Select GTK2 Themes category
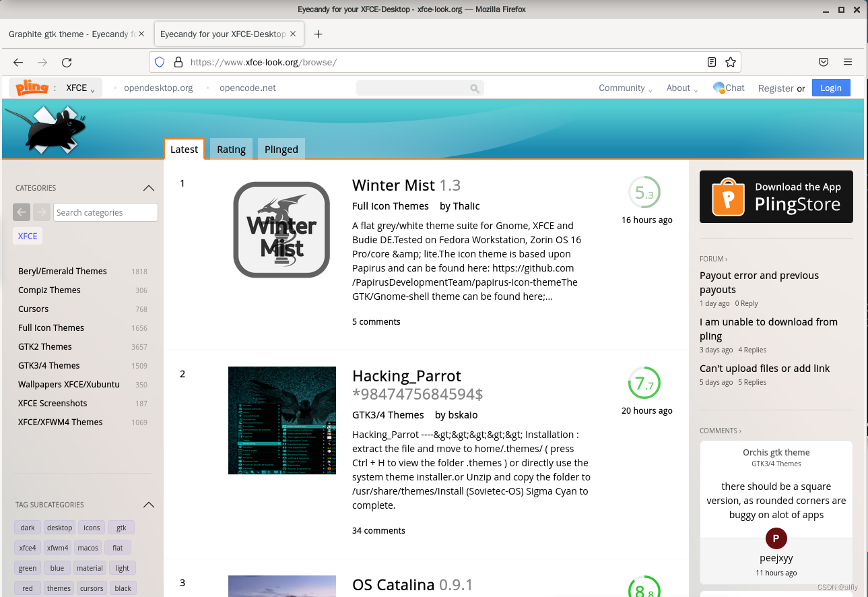 tap(45, 346)
